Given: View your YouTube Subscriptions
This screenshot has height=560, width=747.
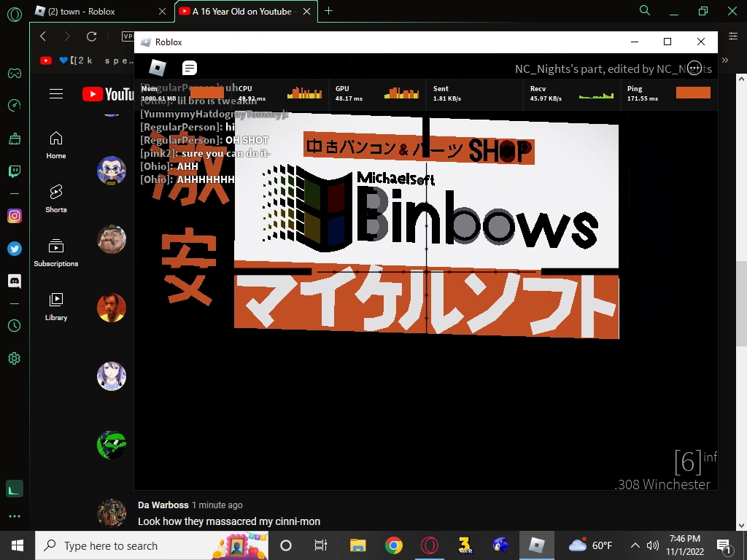Looking at the screenshot, I should (55, 248).
